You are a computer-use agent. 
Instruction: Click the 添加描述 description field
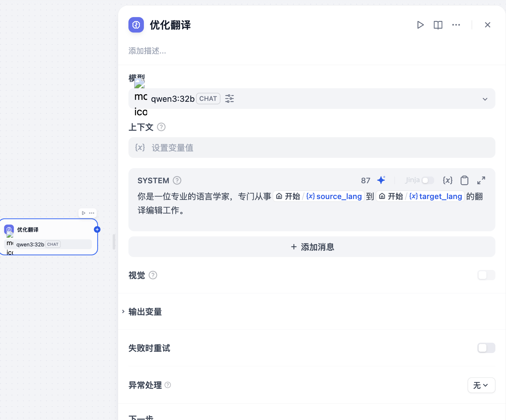[147, 51]
